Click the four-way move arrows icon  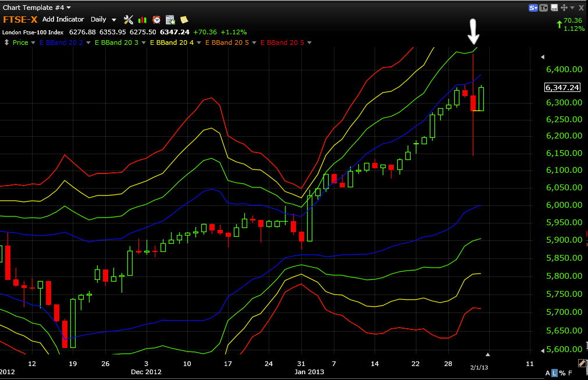[564, 8]
